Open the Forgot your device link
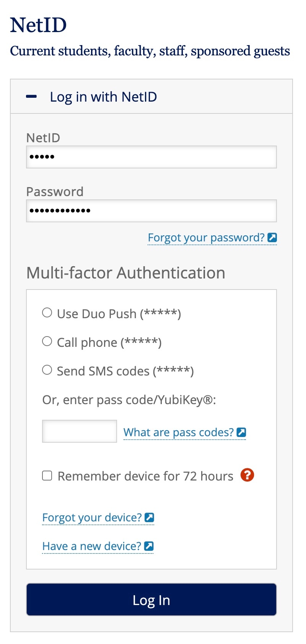Image resolution: width=306 pixels, height=644 pixels. point(92,518)
